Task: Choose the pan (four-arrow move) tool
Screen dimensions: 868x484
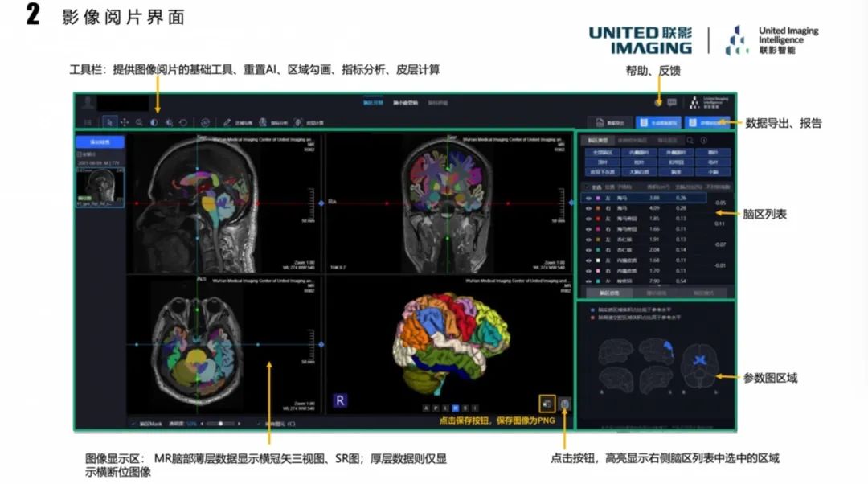Action: (125, 122)
